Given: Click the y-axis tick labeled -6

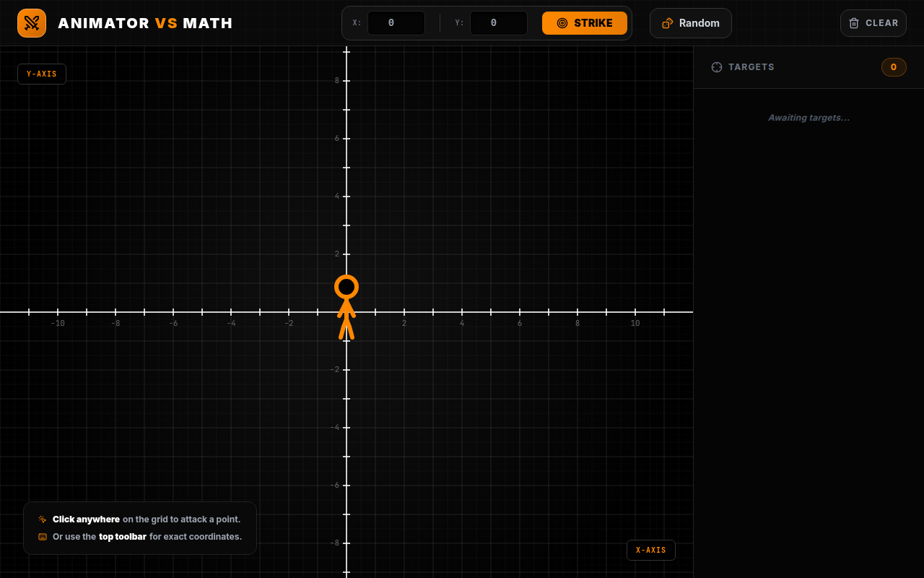Looking at the screenshot, I should click(x=335, y=486).
